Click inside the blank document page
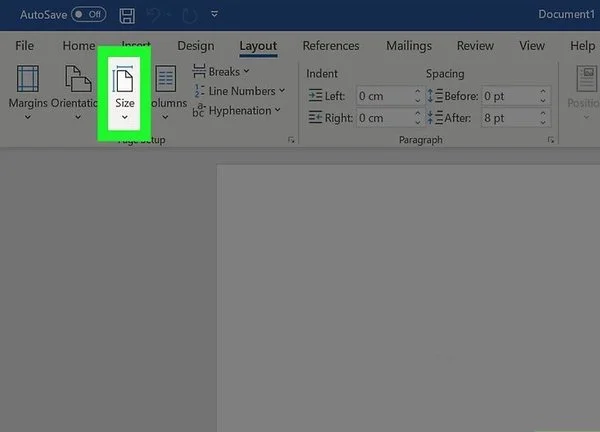Screen dimensions: 600x432 [x=408, y=298]
